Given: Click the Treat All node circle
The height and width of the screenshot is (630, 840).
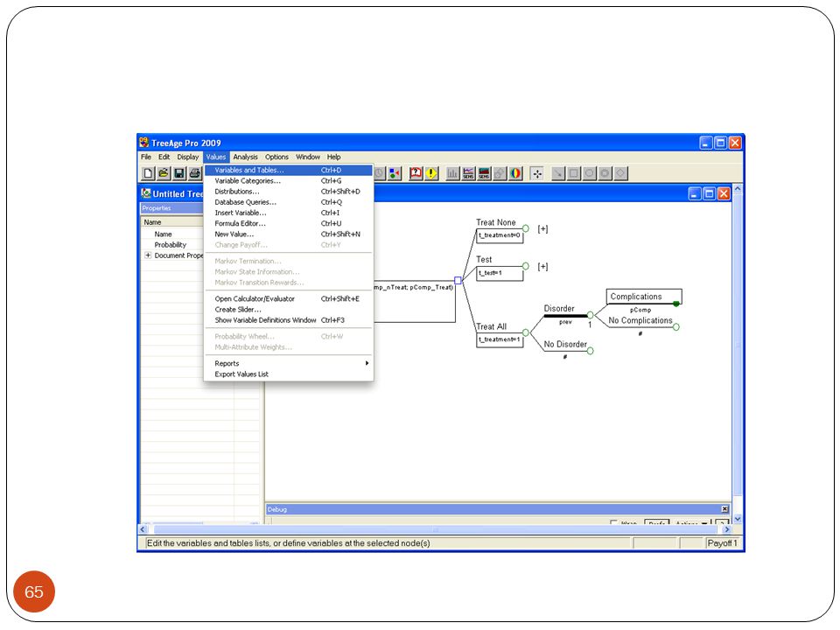Looking at the screenshot, I should (x=526, y=332).
